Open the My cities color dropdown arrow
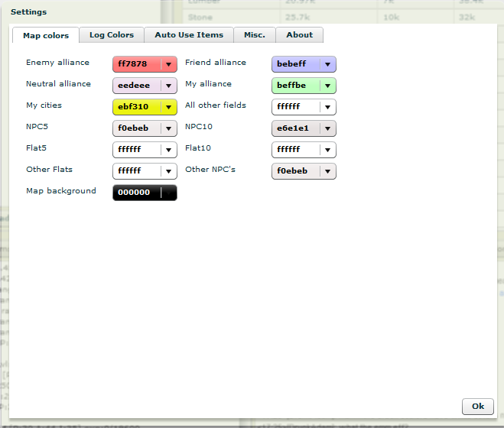 pyautogui.click(x=168, y=108)
